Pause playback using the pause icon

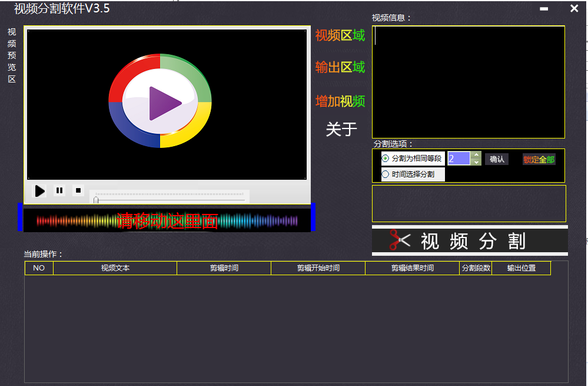[x=59, y=190]
